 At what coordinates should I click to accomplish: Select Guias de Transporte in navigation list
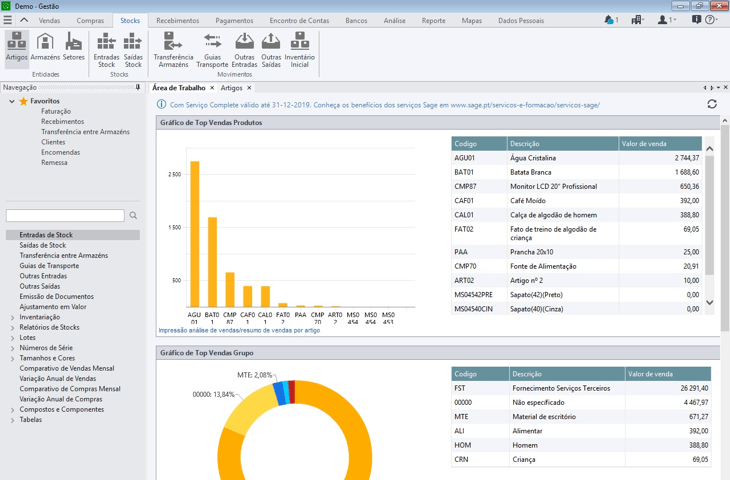tap(49, 266)
